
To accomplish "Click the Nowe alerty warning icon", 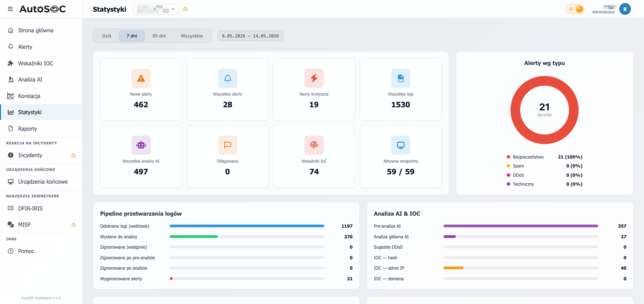I will coord(141,78).
